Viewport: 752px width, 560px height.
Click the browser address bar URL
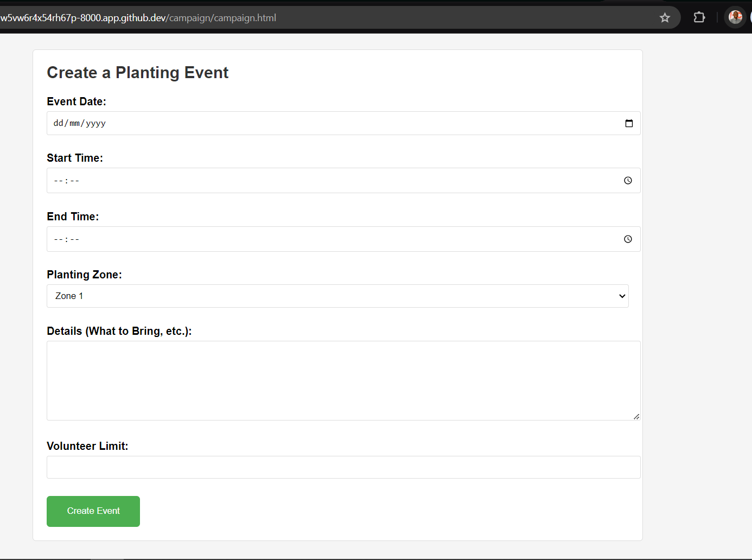(139, 18)
